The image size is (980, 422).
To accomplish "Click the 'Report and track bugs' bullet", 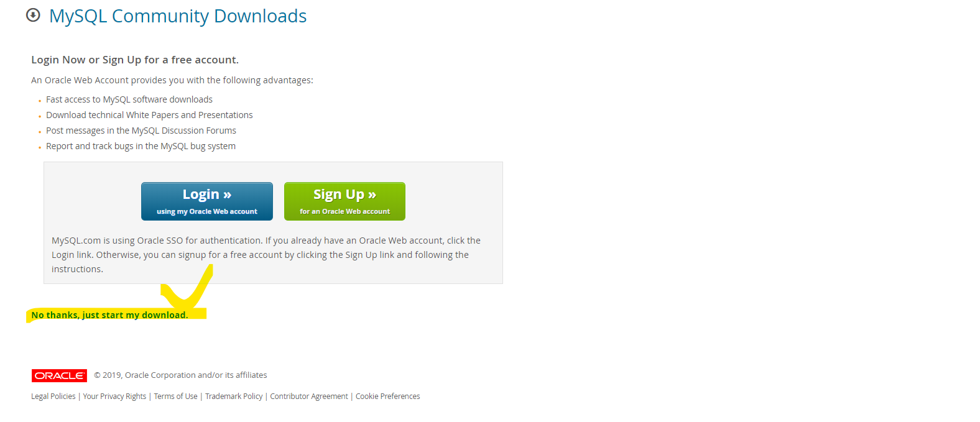I will [141, 146].
